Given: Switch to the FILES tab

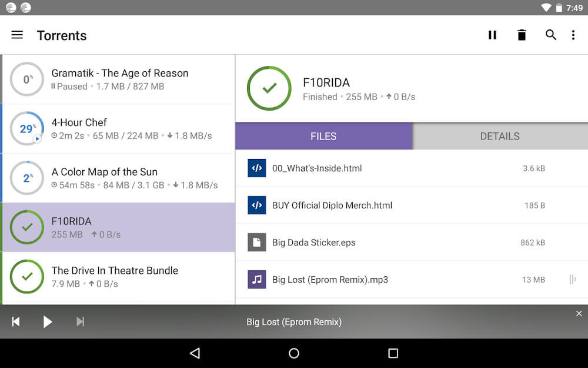Looking at the screenshot, I should 324,136.
